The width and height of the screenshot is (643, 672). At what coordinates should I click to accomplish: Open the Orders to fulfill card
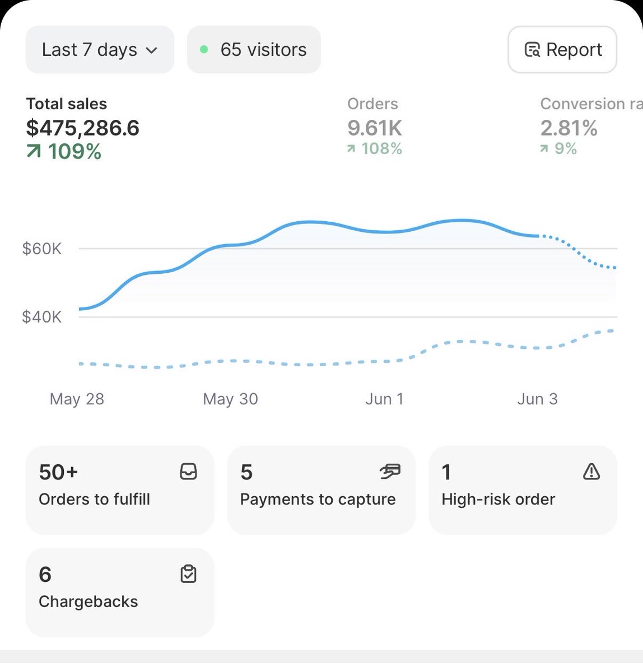120,490
